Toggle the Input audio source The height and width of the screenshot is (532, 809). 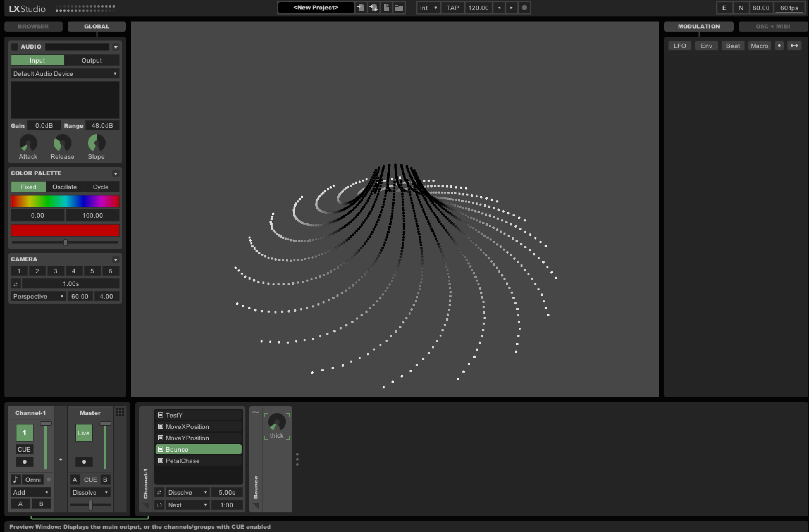point(37,60)
